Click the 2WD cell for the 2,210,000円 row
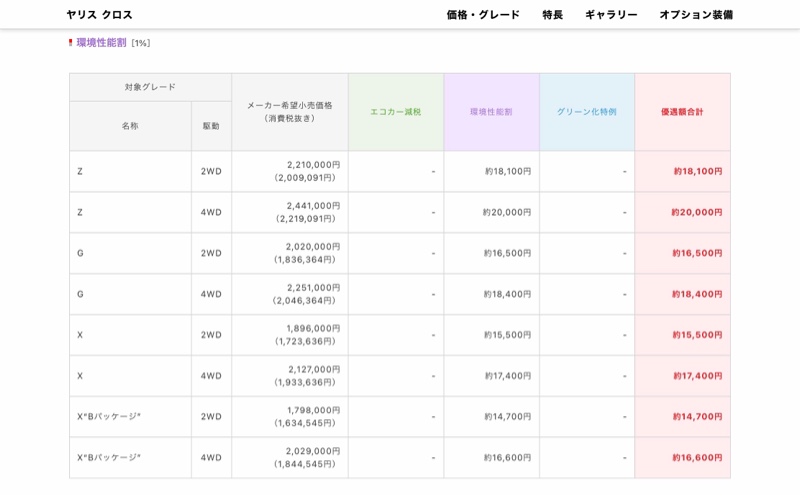Viewport: 800px width, 496px height. point(211,171)
